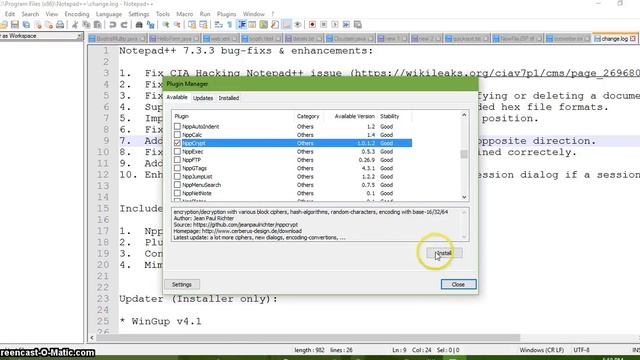Click the Zoom Out toolbar icon
This screenshot has height=360, width=640.
(177, 25)
